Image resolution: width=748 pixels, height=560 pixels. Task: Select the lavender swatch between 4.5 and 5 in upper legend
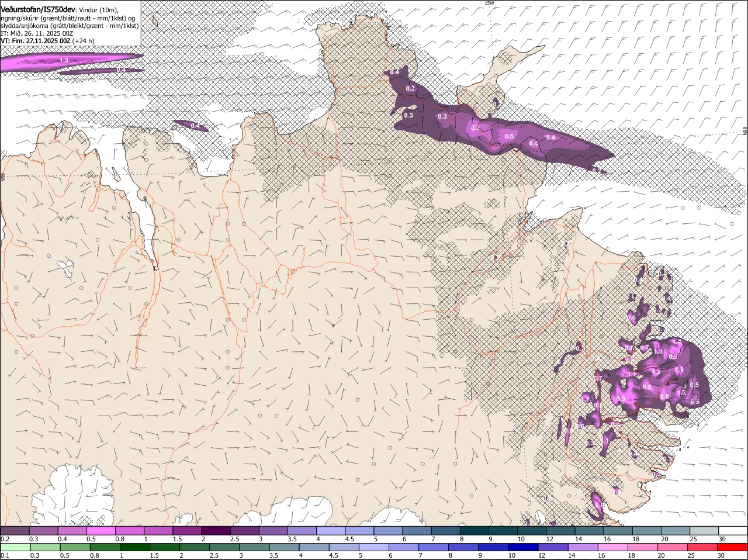coord(359,530)
